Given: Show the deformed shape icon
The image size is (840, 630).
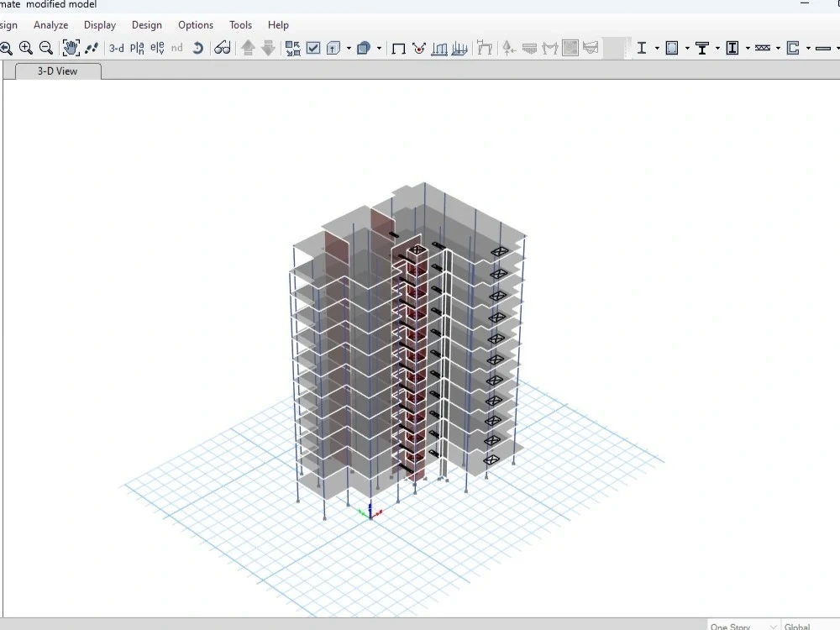Looking at the screenshot, I should (x=419, y=48).
